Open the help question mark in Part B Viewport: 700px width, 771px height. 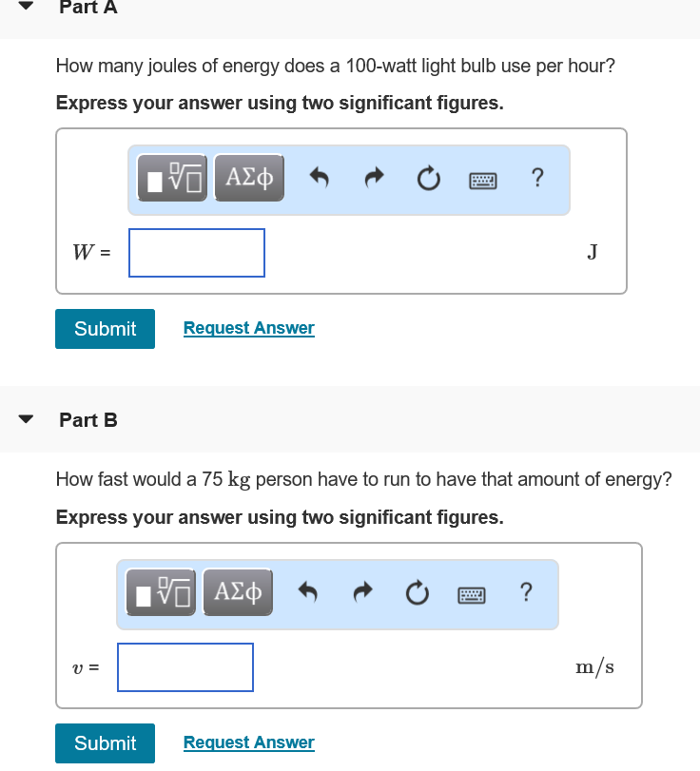click(526, 592)
